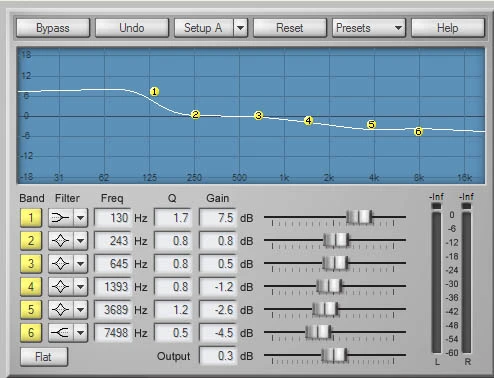Click band 2 frequency field 243 Hz
This screenshot has width=494, height=378.
click(x=113, y=241)
